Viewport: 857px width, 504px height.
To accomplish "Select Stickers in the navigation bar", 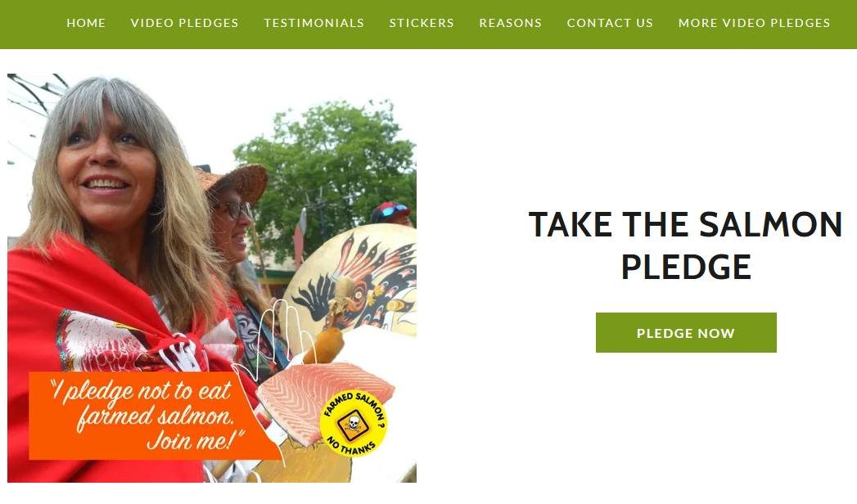I will pyautogui.click(x=422, y=23).
